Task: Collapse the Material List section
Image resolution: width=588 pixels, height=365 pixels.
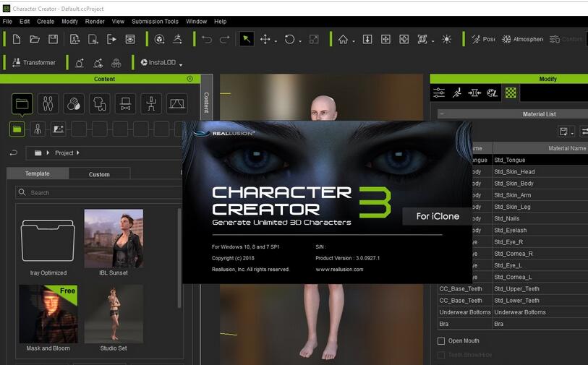Action: click(442, 113)
